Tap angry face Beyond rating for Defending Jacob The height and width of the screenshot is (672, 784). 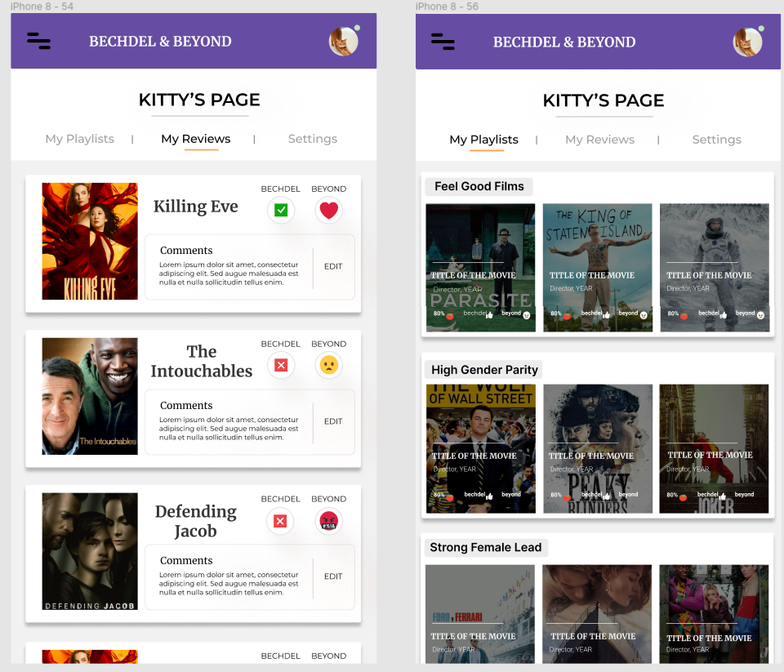coord(328,521)
